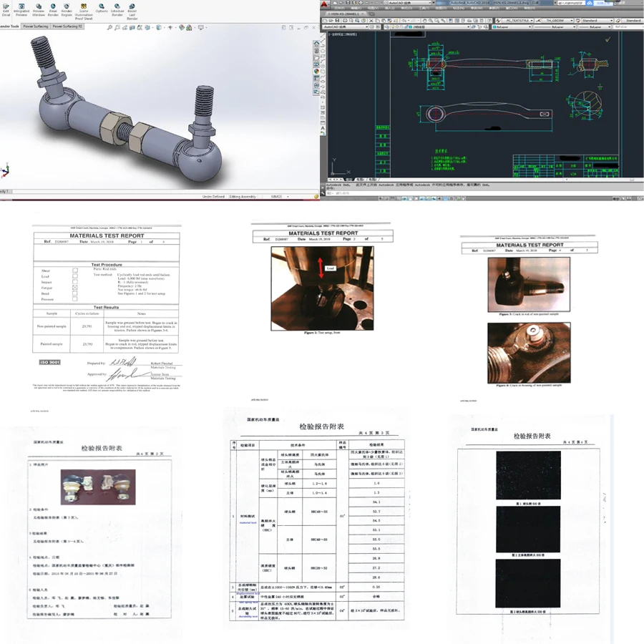644x644 pixels.
Task: Toggle the Fatigue checkbox in test report
Action: 75,288
